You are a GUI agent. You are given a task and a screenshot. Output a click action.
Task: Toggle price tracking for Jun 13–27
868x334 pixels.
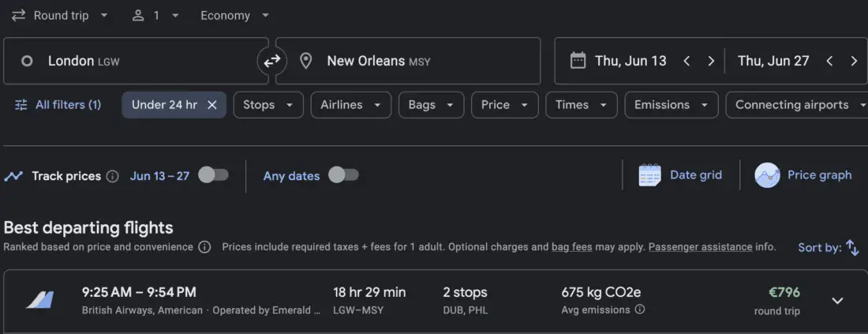[213, 175]
